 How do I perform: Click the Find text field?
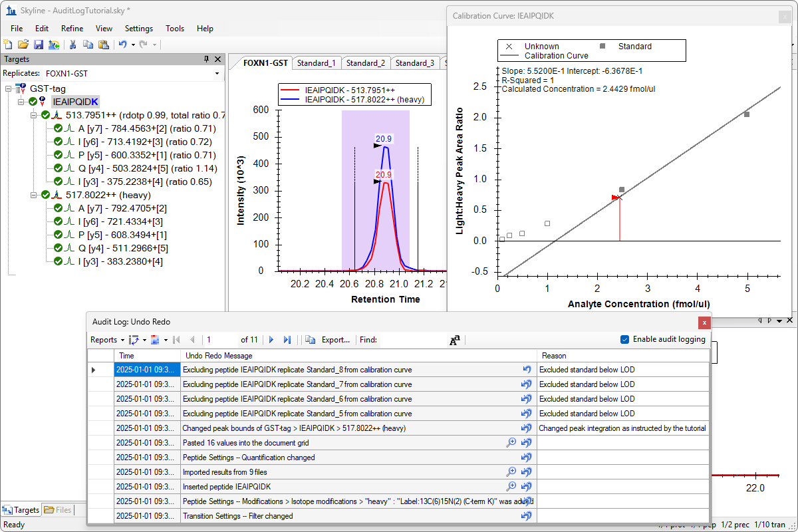tap(412, 340)
